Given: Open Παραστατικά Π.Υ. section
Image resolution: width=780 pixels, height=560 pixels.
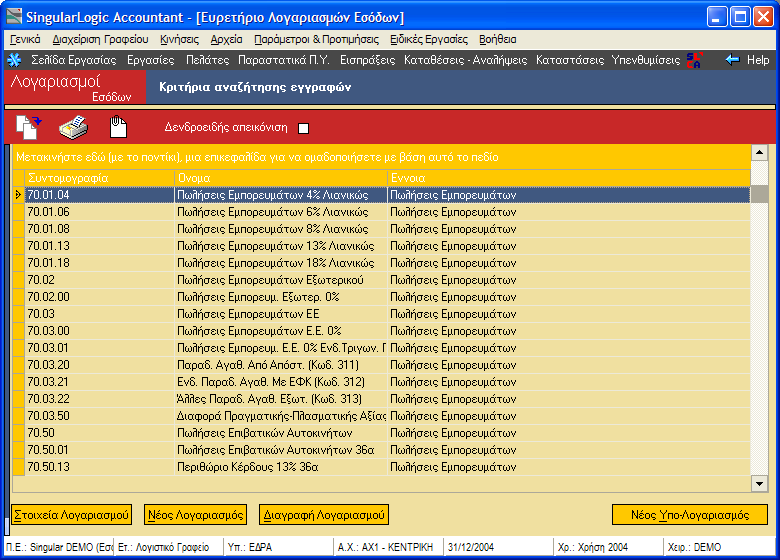Looking at the screenshot, I should (284, 60).
